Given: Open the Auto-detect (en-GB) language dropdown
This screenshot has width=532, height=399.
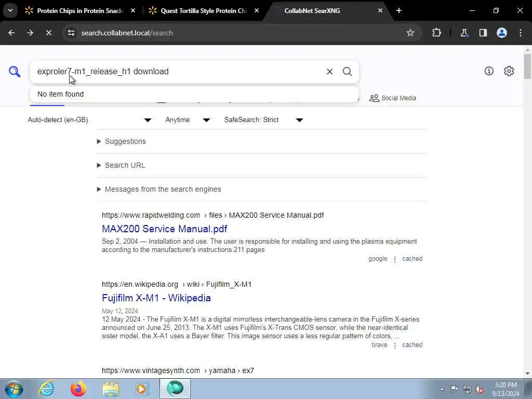Looking at the screenshot, I should click(89, 120).
